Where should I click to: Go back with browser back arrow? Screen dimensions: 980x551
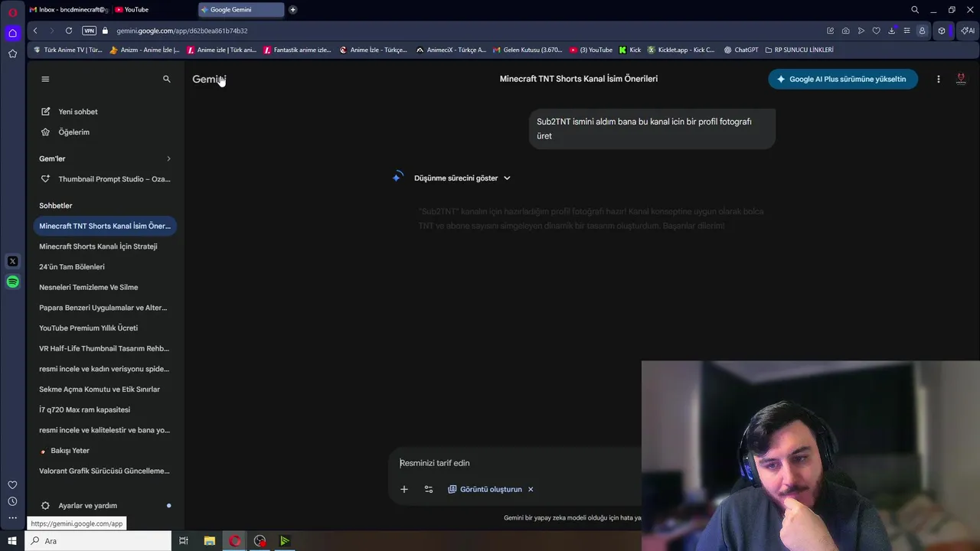[x=35, y=31]
